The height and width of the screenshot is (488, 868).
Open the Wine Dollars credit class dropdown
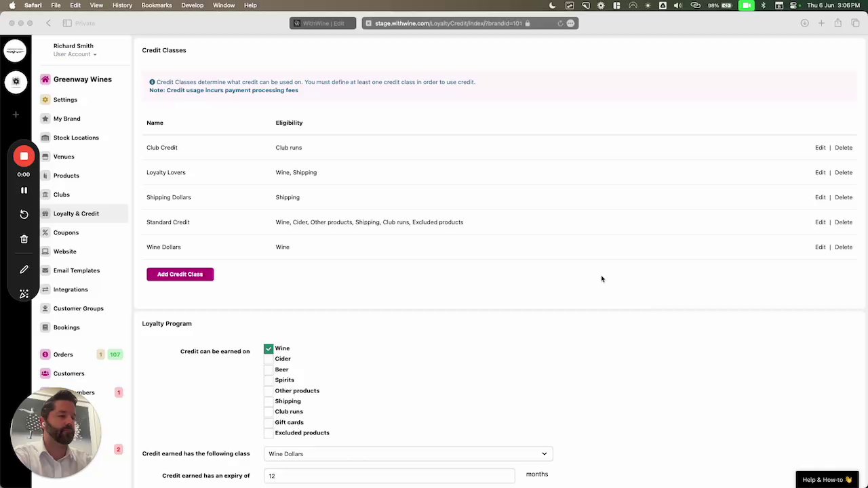[408, 454]
